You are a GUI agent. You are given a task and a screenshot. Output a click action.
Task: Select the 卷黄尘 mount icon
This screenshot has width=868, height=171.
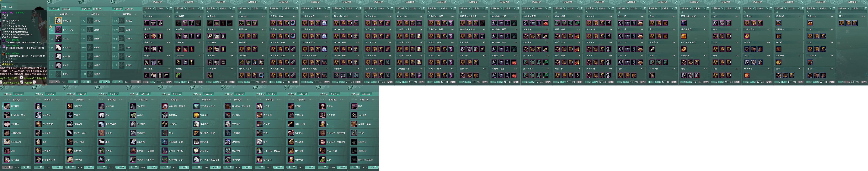click(x=323, y=106)
